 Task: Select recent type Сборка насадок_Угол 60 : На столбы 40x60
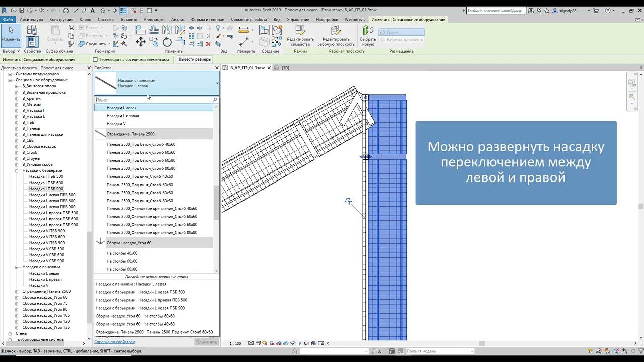(x=135, y=324)
